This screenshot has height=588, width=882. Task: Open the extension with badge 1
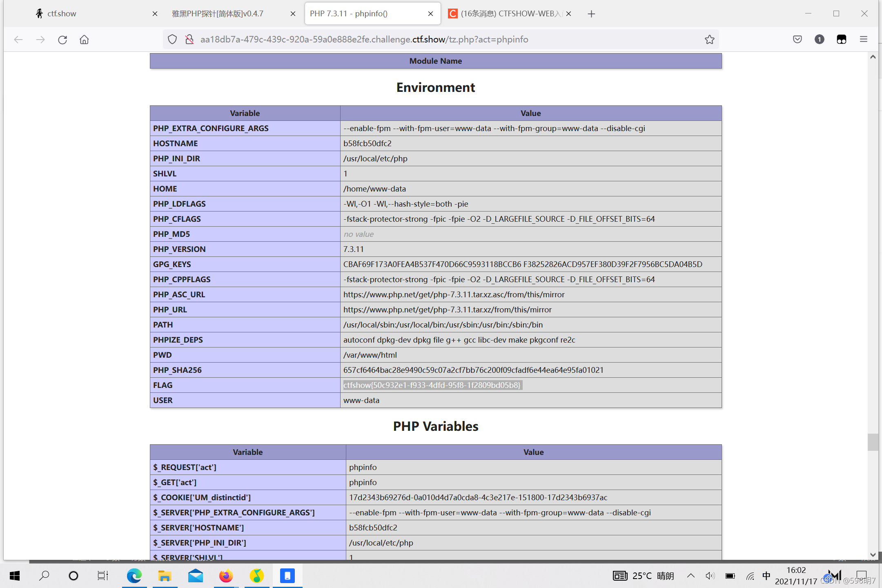(820, 40)
